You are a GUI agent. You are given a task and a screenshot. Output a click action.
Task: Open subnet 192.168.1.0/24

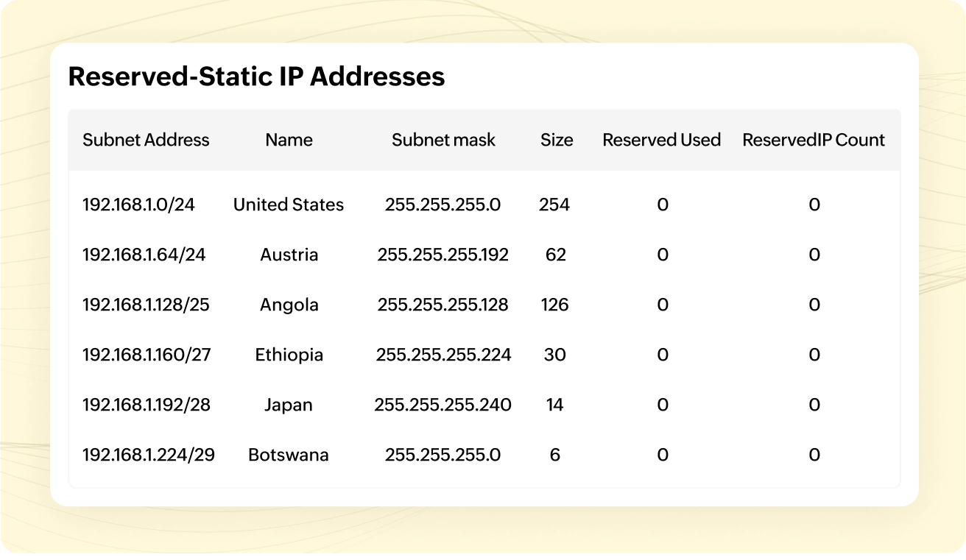[x=138, y=205]
